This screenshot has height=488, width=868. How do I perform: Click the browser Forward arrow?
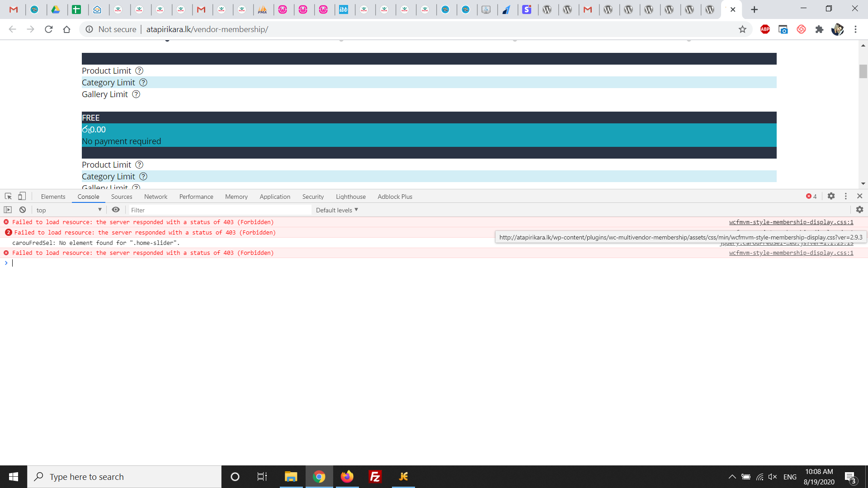(x=30, y=29)
